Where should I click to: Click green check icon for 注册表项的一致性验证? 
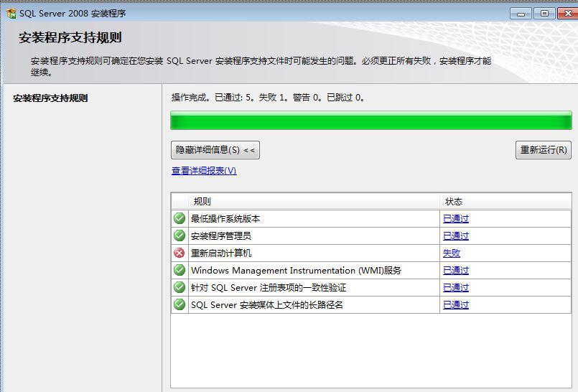(180, 287)
